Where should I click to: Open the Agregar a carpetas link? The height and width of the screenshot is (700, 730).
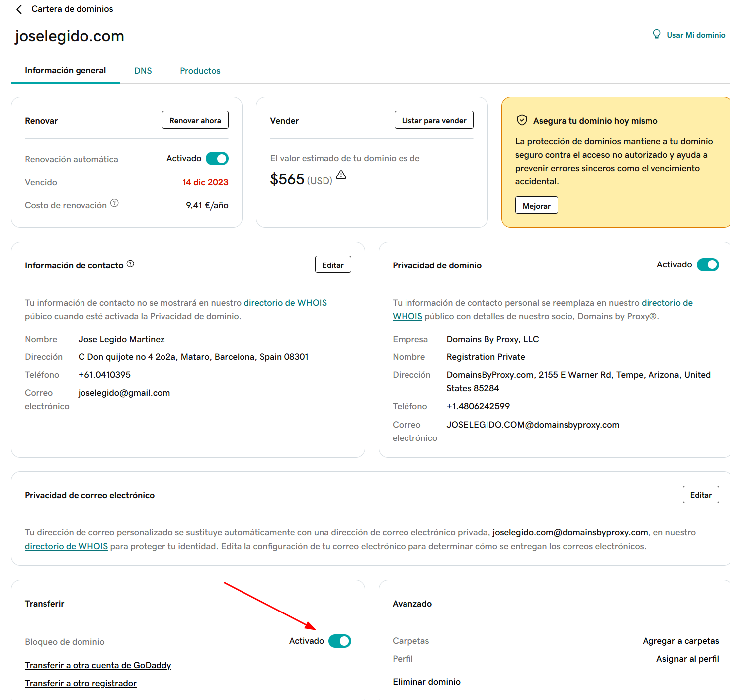(680, 641)
